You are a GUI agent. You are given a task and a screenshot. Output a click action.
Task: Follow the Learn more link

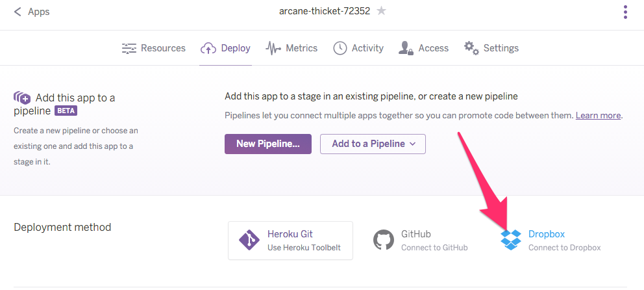pyautogui.click(x=598, y=115)
